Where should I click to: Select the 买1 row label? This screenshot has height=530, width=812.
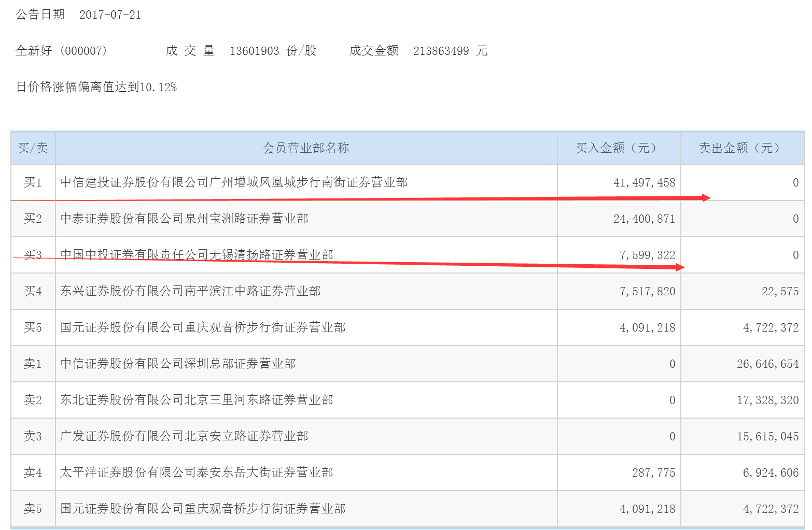pyautogui.click(x=33, y=182)
